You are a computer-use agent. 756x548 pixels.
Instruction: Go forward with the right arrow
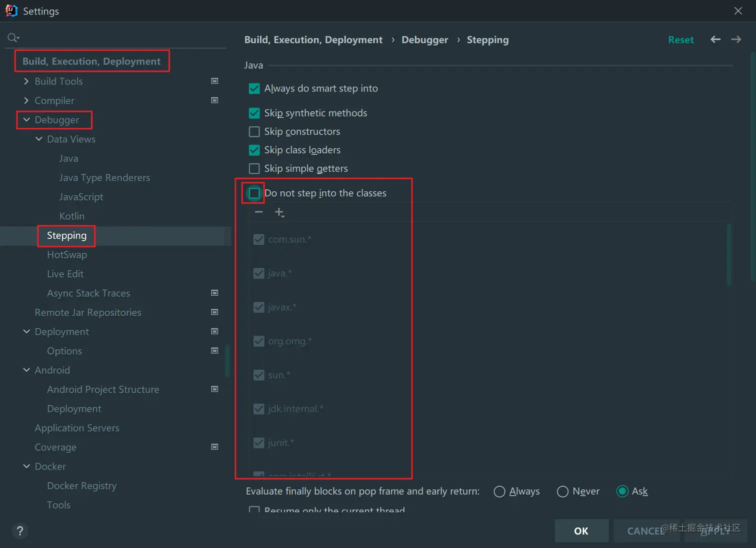(736, 39)
